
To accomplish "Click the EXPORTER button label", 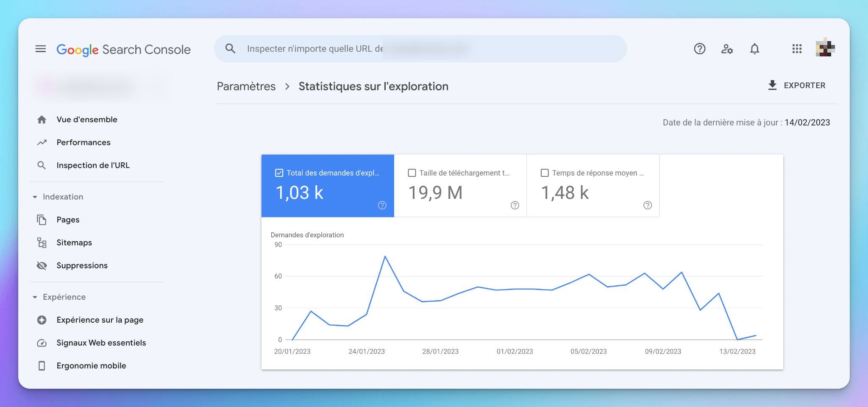I will click(x=804, y=85).
